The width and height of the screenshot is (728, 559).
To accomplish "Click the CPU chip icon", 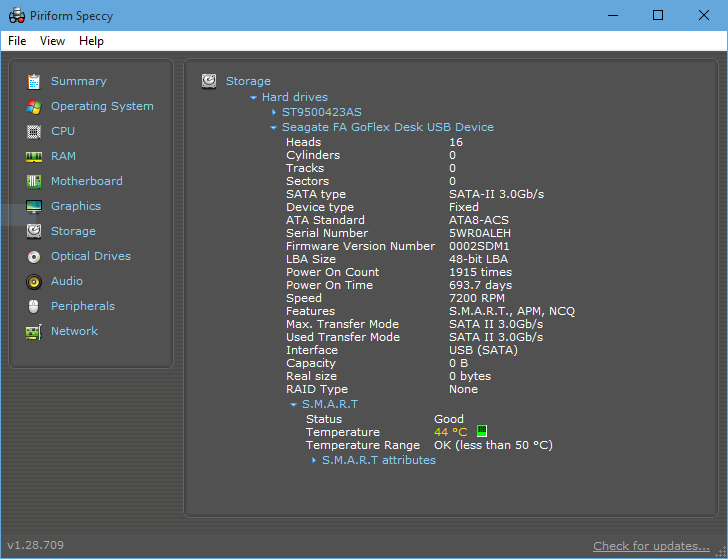I will 34,131.
